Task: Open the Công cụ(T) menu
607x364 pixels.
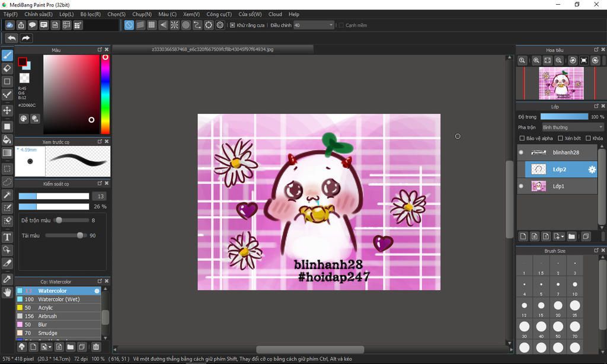Action: click(219, 14)
